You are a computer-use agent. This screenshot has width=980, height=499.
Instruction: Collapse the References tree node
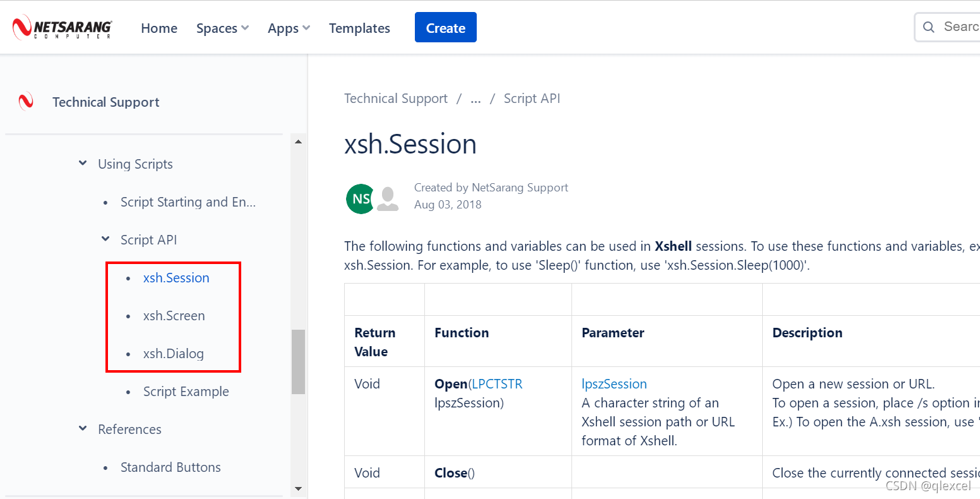click(83, 429)
